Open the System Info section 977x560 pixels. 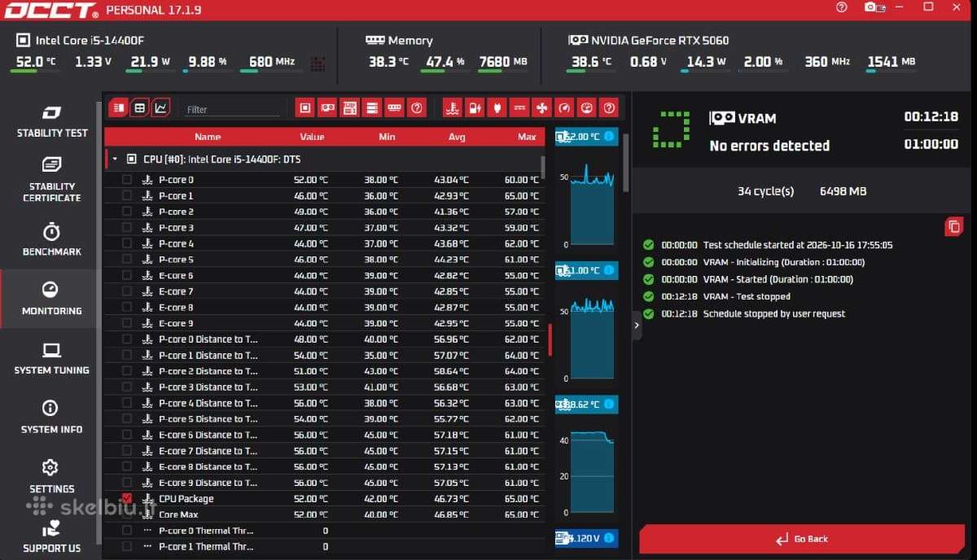tap(51, 418)
